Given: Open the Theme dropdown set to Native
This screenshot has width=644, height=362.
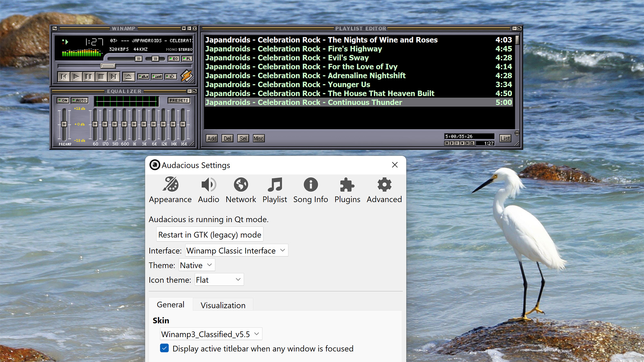Looking at the screenshot, I should coord(196,265).
